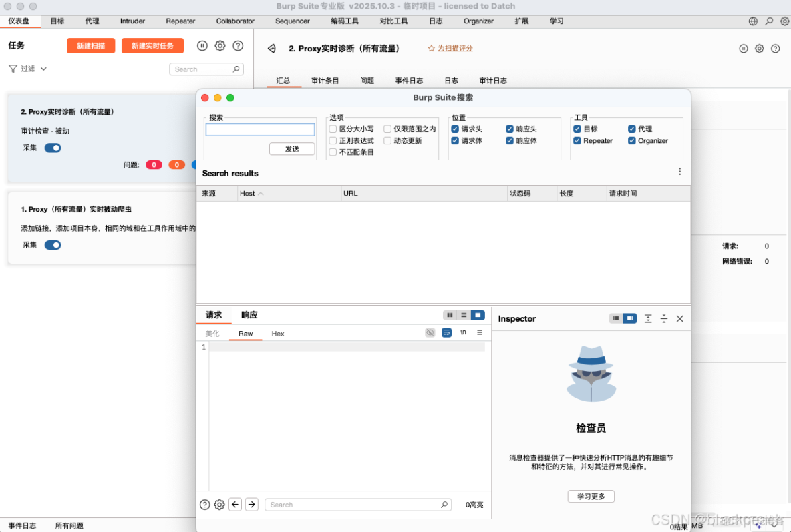The width and height of the screenshot is (791, 532).
Task: Open the hamburger menu icon in request editor
Action: click(480, 332)
